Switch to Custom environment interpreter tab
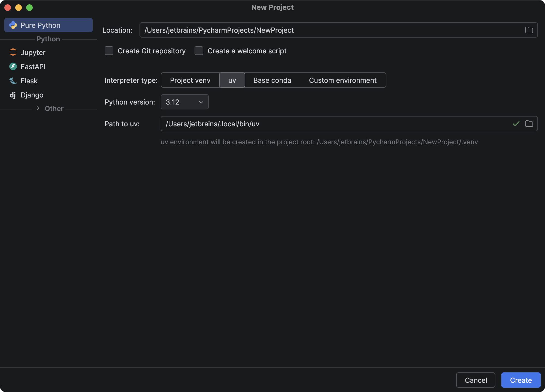 (343, 80)
